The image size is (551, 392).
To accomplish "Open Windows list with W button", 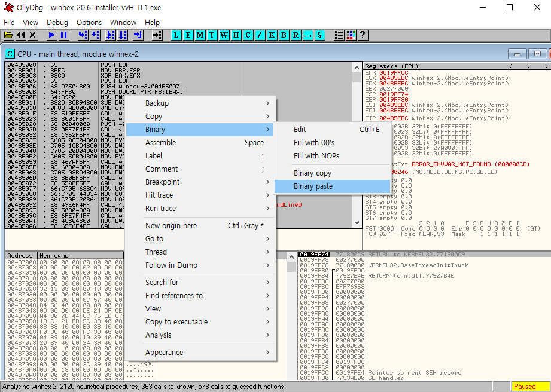I will click(x=224, y=35).
